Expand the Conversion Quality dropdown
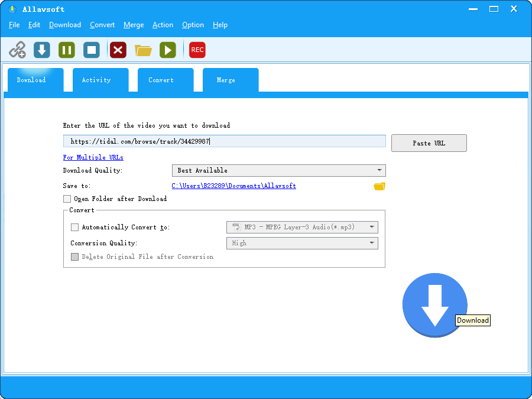532x399 pixels. [302, 244]
